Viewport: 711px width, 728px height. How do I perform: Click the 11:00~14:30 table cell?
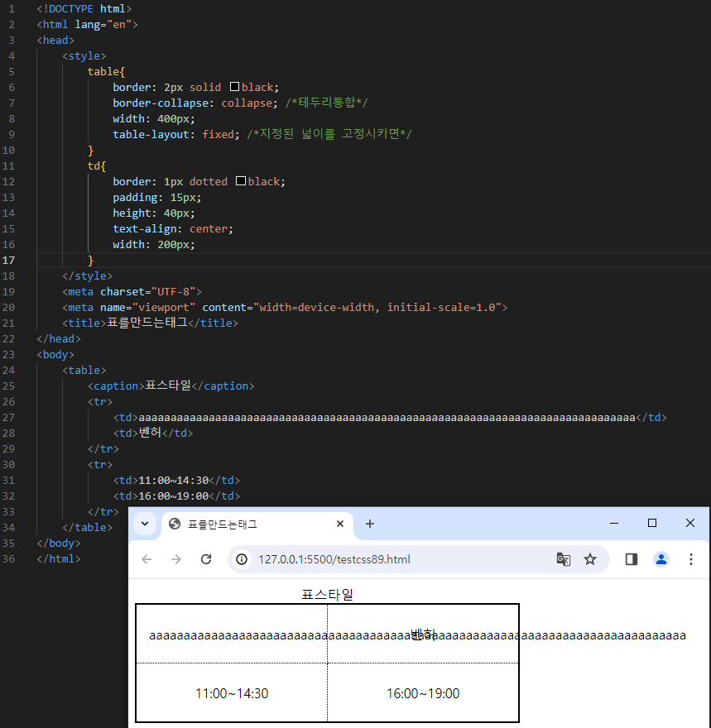pos(232,693)
